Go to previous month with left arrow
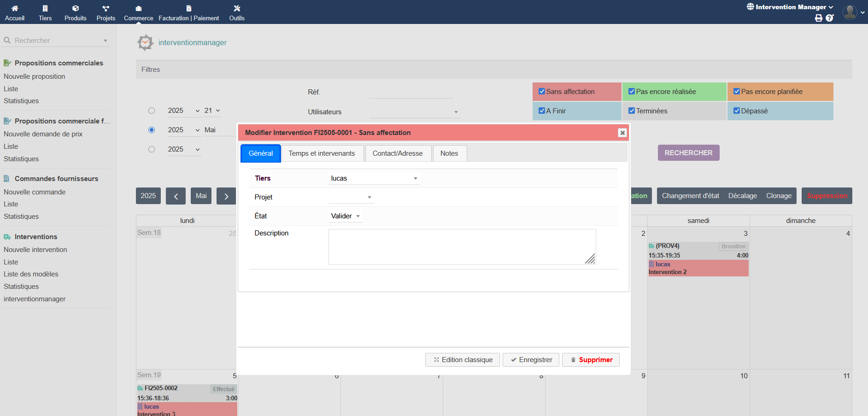 [176, 196]
